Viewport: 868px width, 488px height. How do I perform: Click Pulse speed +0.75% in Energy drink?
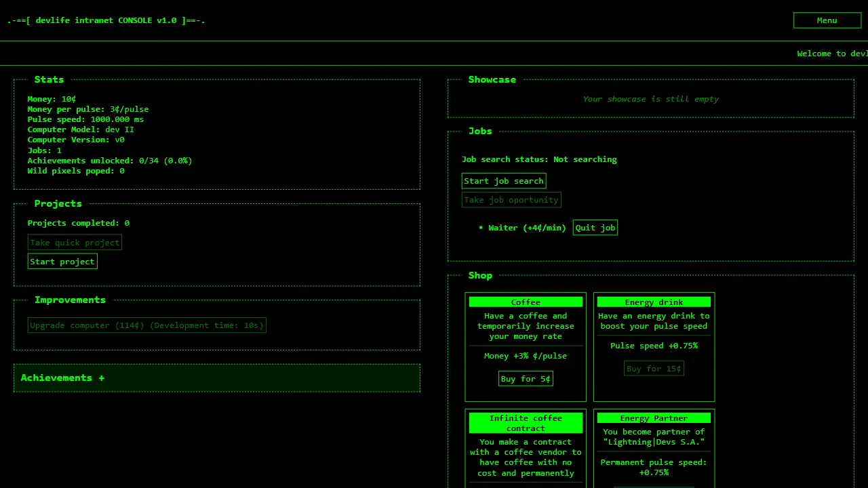[654, 346]
